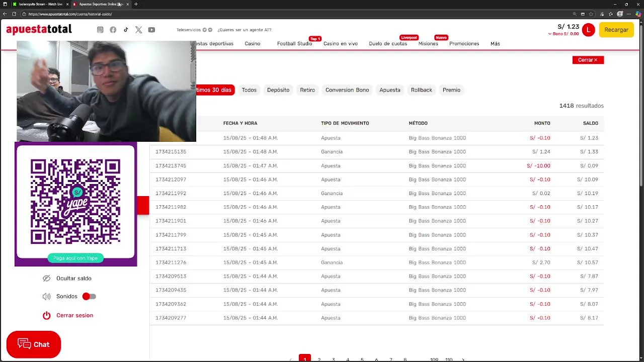Screen dimensions: 644x362
Task: Open Casino section
Action: [253, 44]
